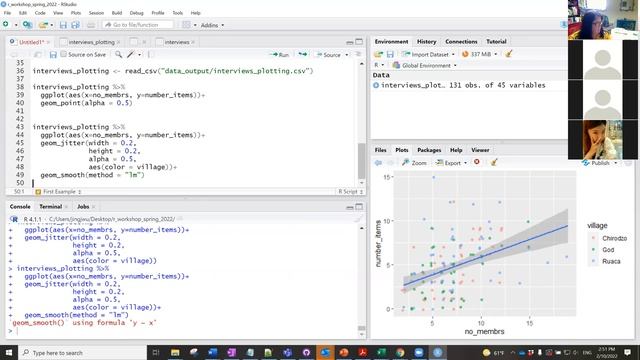Open the workspace panes layout icon
640x360 pixels.
187,25
